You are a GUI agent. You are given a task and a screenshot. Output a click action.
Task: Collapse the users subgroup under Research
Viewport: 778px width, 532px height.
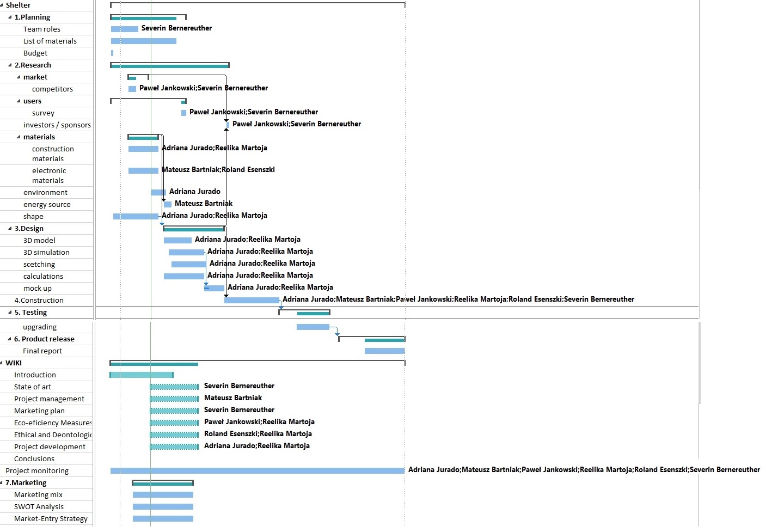tap(19, 101)
